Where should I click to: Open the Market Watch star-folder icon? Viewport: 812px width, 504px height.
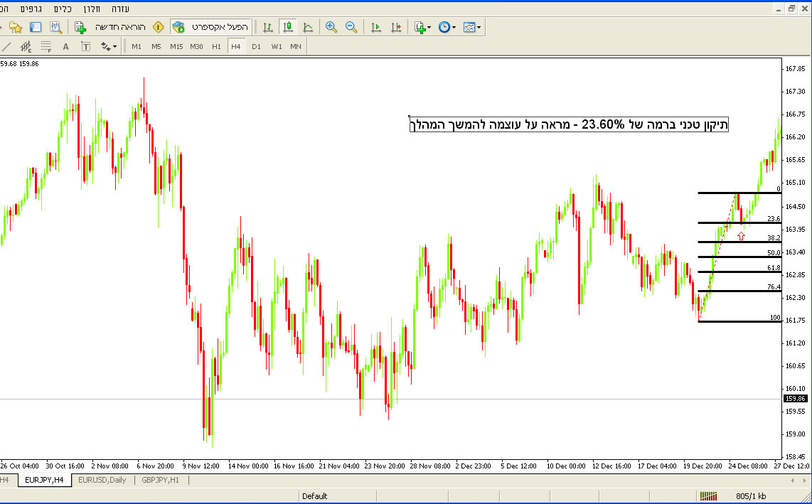(x=16, y=27)
